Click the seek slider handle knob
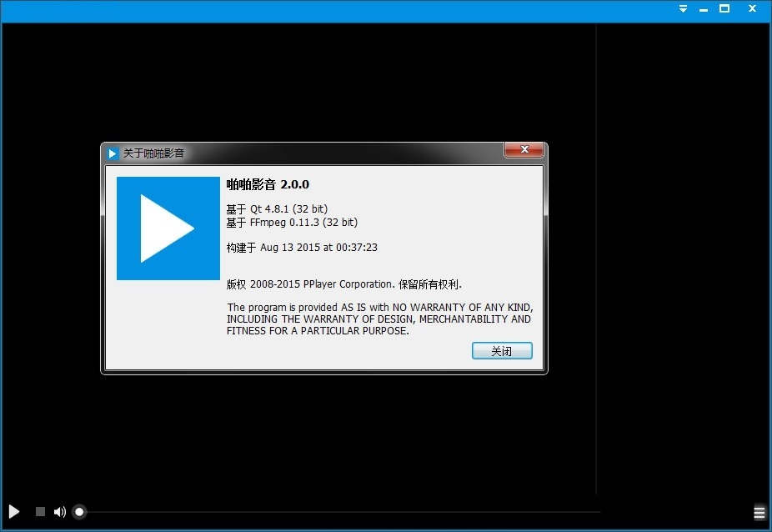The height and width of the screenshot is (532, 772). click(79, 512)
